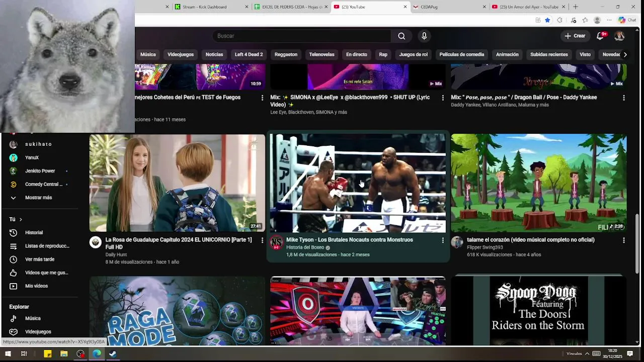Screen dimensions: 644x362
Task: Select the Subidas recientes chip
Action: [549, 54]
